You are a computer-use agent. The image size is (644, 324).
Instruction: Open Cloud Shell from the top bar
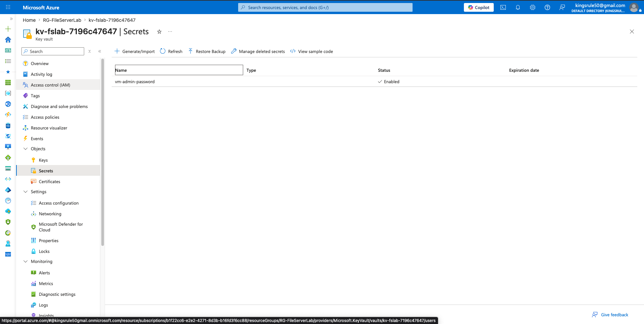503,7
